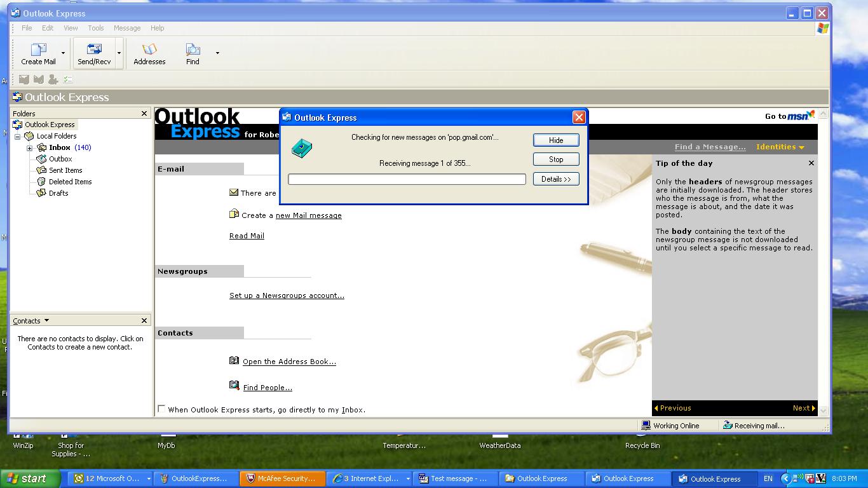Expand the Inbox folder tree node

[x=29, y=148]
